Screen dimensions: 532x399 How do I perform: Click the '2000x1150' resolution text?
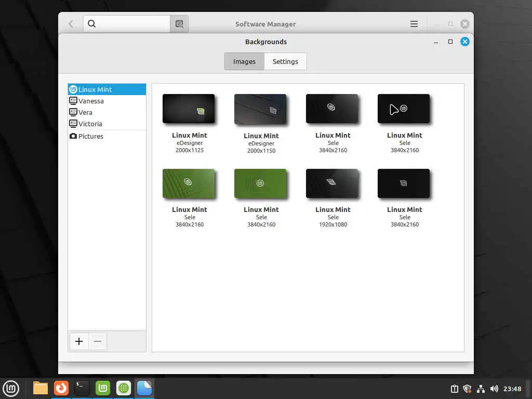[x=261, y=151]
